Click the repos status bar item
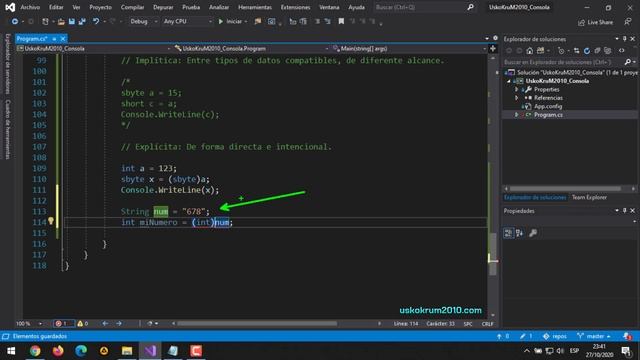 click(555, 336)
